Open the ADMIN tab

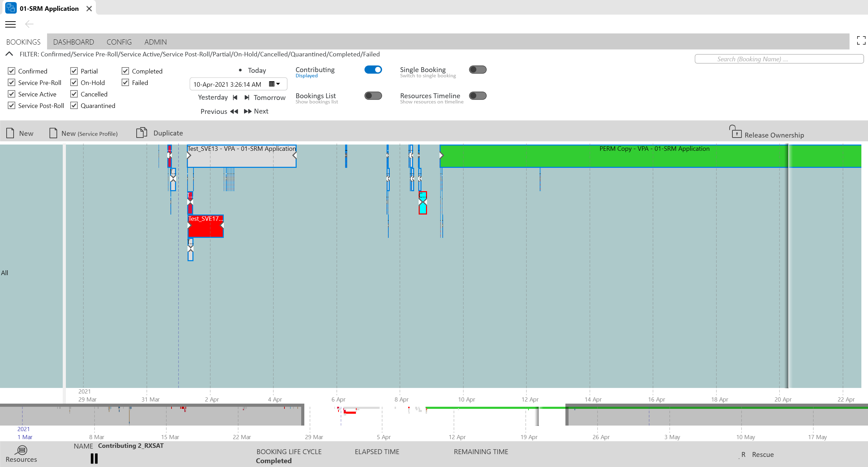click(x=155, y=42)
